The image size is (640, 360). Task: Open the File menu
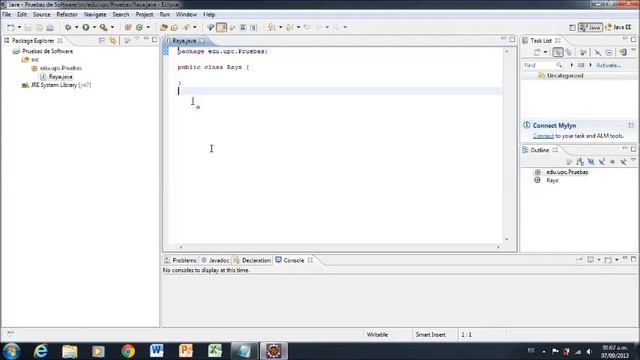[x=7, y=14]
